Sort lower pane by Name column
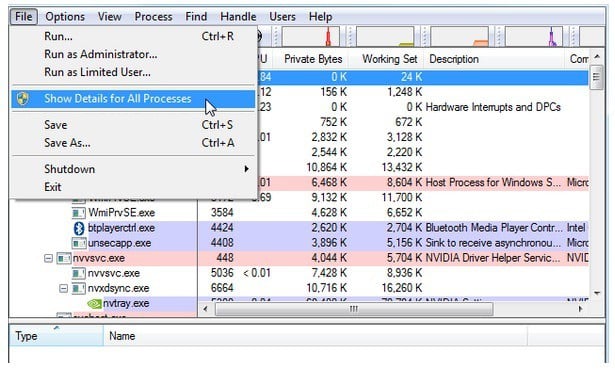This screenshot has width=615, height=378. tap(315, 336)
